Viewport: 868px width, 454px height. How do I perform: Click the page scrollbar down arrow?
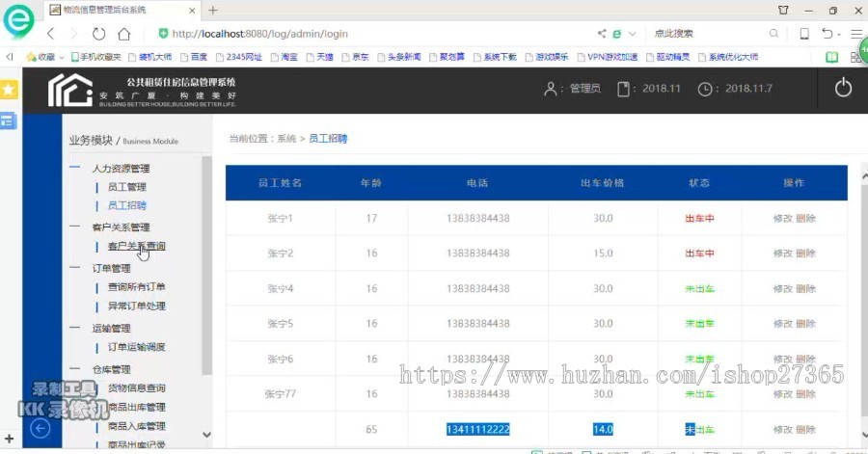pos(864,435)
